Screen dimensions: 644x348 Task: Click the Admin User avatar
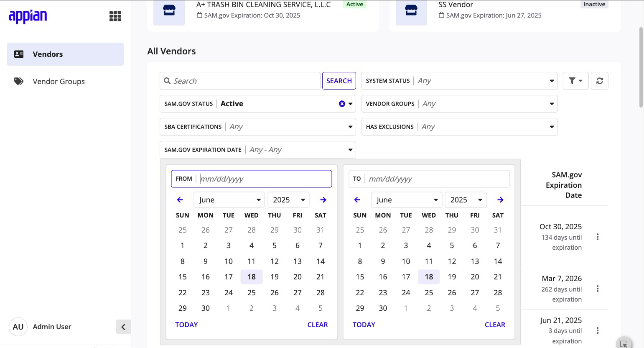click(18, 327)
